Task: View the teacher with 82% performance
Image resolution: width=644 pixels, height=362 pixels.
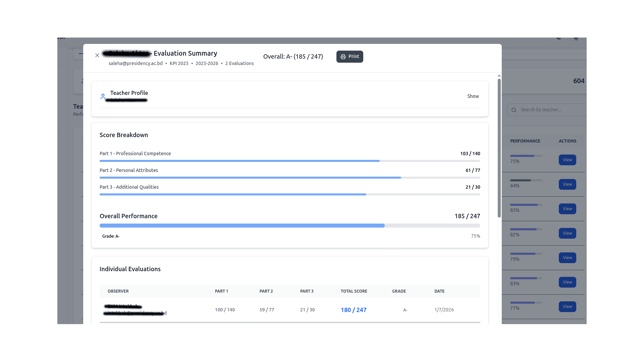Action: point(567,233)
